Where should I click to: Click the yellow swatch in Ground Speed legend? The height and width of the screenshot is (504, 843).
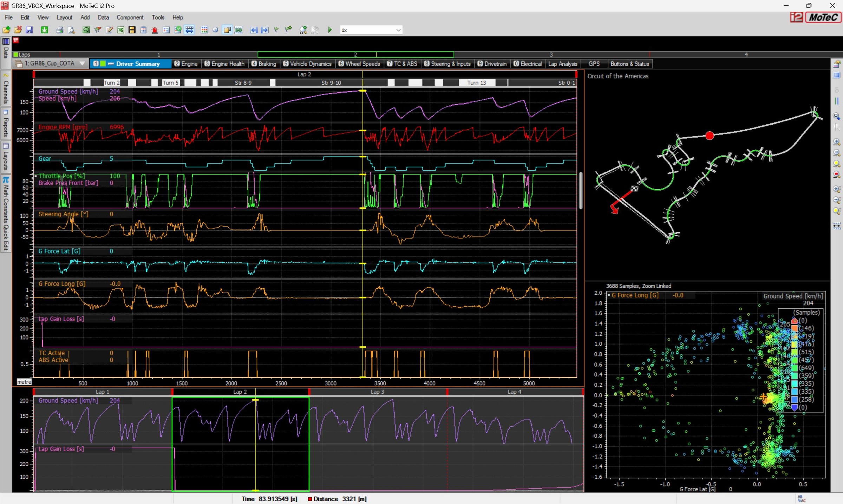795,344
